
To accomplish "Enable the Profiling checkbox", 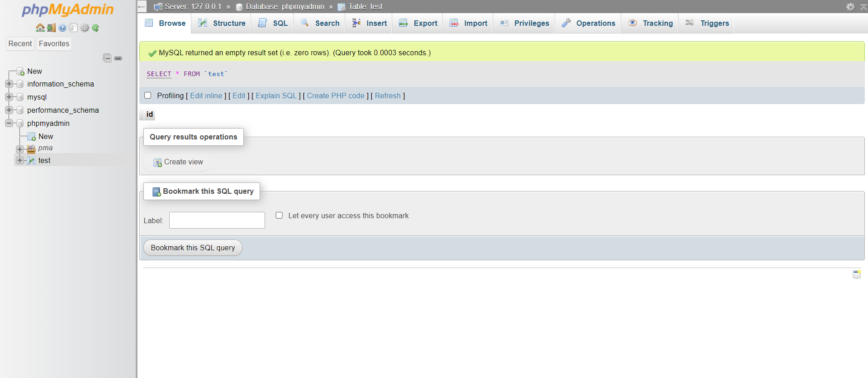I will pyautogui.click(x=148, y=96).
